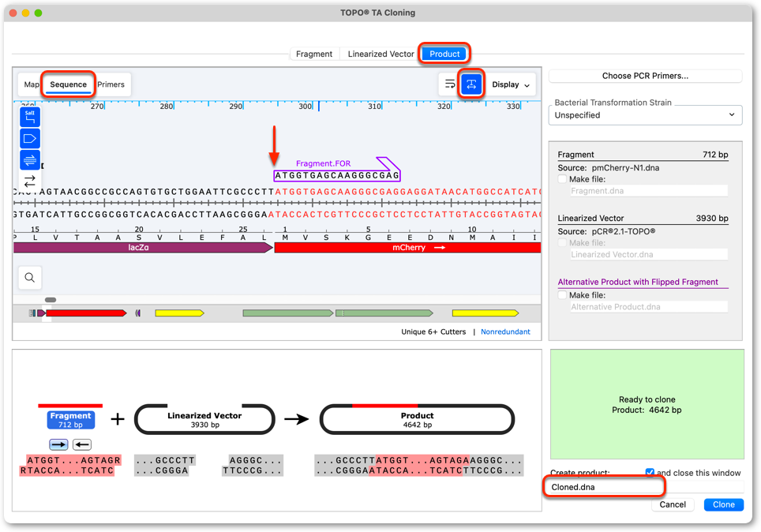761x532 pixels.
Task: Click the rightmost yellow feature in overview
Action: [x=485, y=313]
